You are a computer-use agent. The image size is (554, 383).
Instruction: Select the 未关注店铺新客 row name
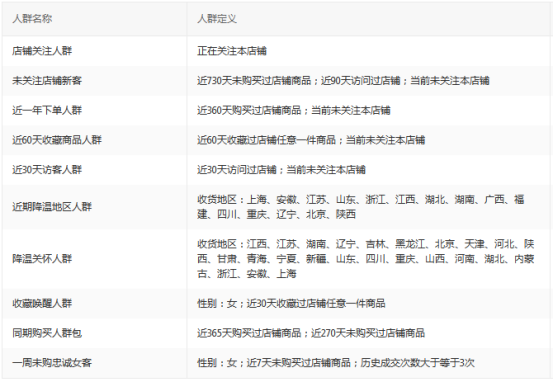(47, 81)
